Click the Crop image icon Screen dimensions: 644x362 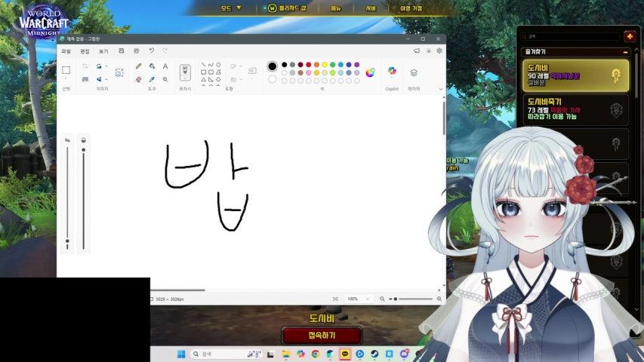click(85, 66)
